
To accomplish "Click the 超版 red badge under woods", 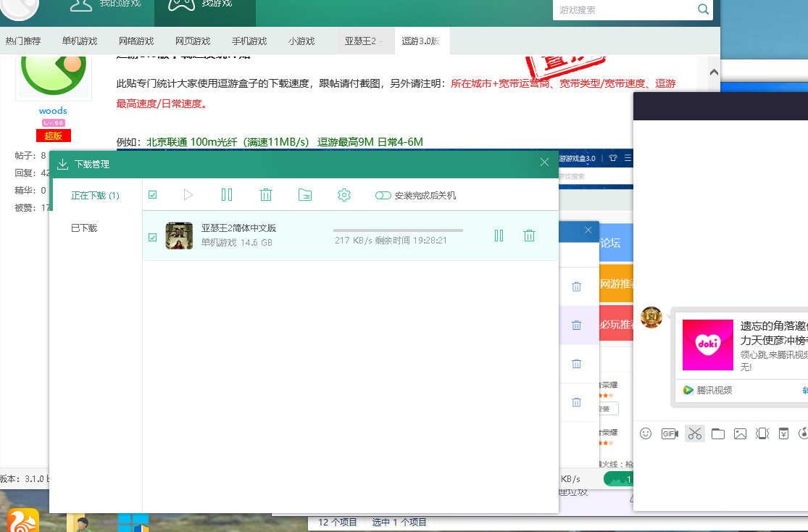I will (x=54, y=136).
